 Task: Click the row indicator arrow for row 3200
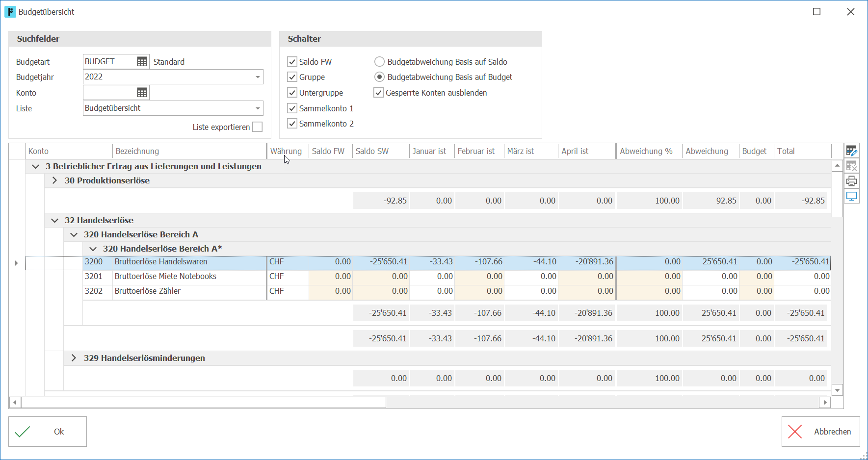pos(16,263)
